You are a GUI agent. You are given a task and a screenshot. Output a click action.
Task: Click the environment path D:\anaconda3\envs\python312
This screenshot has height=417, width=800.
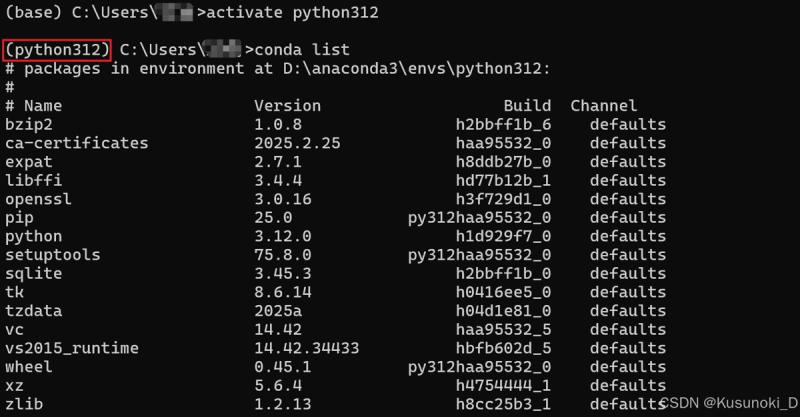[x=416, y=68]
